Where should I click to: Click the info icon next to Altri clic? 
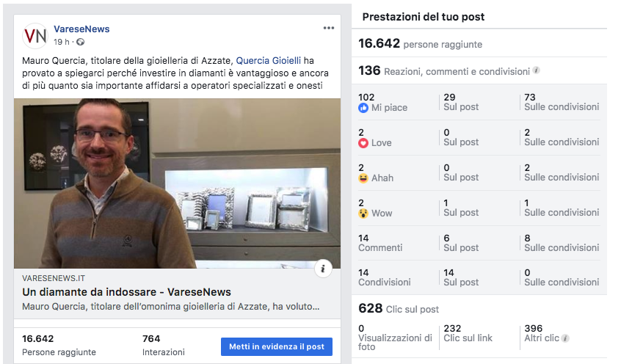tap(565, 338)
